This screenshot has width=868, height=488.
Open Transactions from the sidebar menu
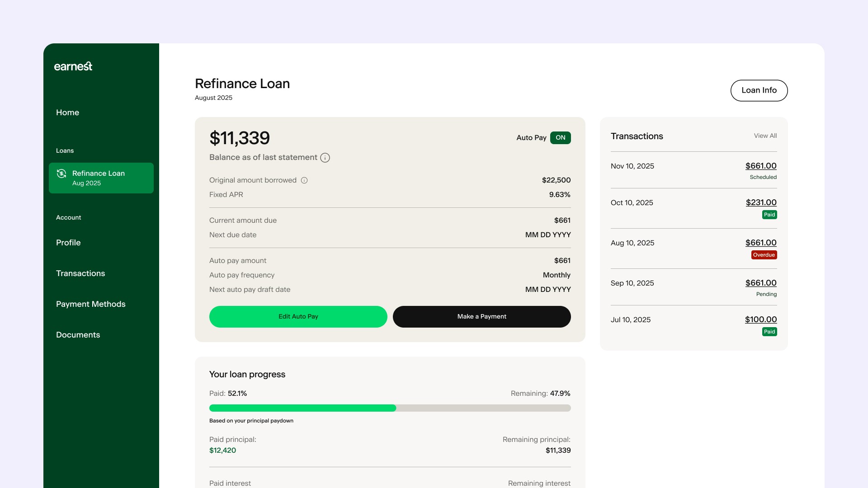tap(80, 273)
